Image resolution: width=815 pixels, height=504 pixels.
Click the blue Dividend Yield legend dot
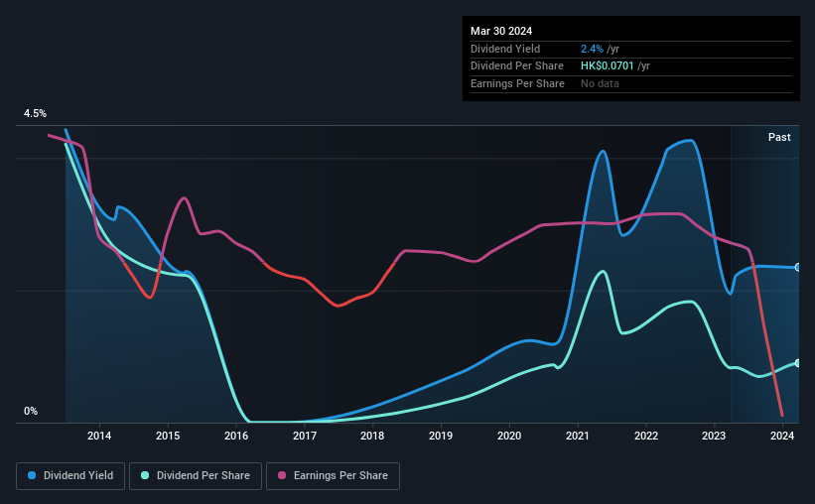[x=32, y=475]
